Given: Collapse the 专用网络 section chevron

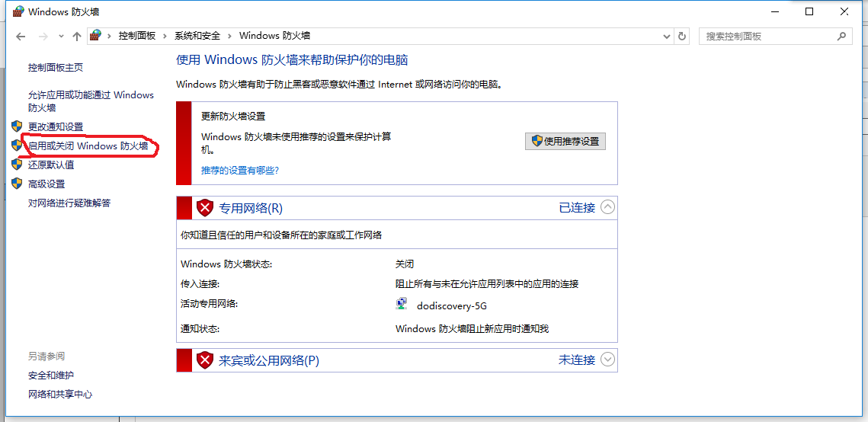Looking at the screenshot, I should click(x=608, y=207).
